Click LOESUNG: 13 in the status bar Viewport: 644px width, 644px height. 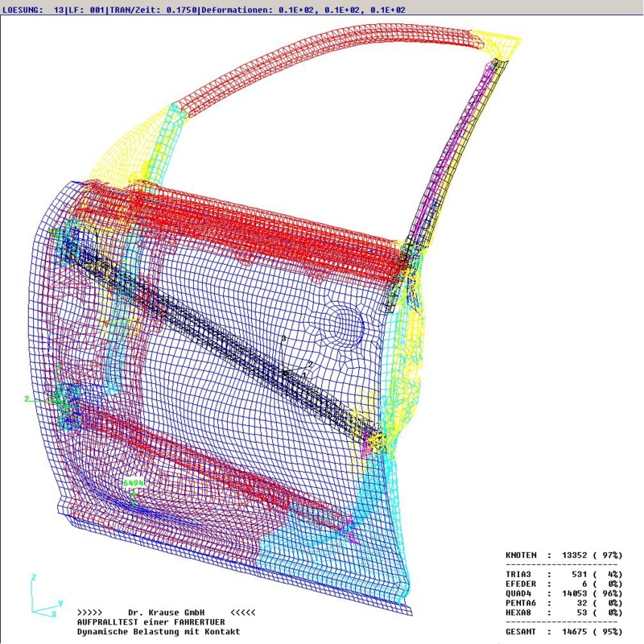pos(32,10)
